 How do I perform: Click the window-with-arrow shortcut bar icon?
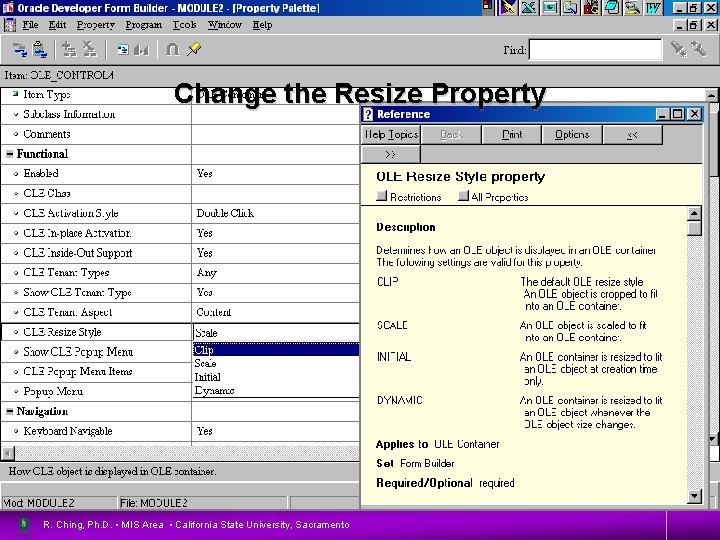[570, 7]
